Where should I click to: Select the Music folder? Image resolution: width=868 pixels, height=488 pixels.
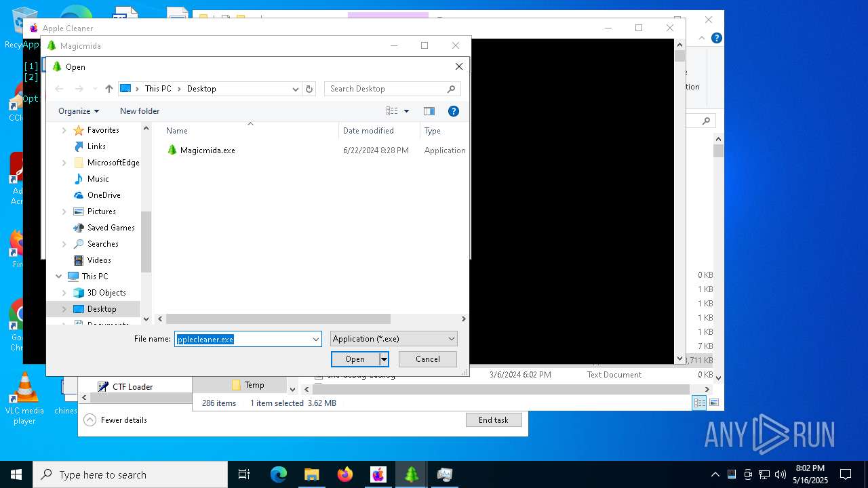(98, 179)
